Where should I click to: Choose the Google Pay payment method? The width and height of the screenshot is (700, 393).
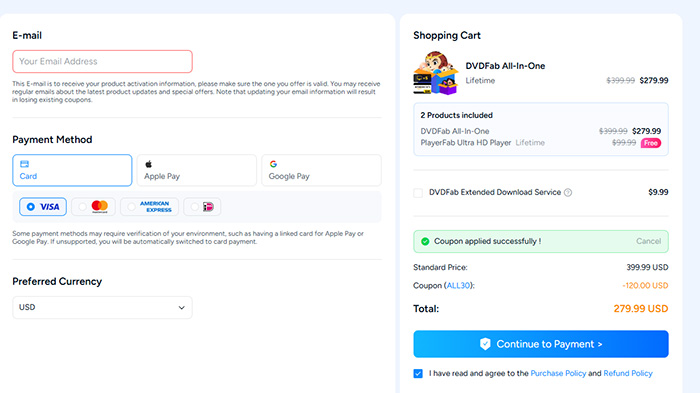(x=321, y=170)
